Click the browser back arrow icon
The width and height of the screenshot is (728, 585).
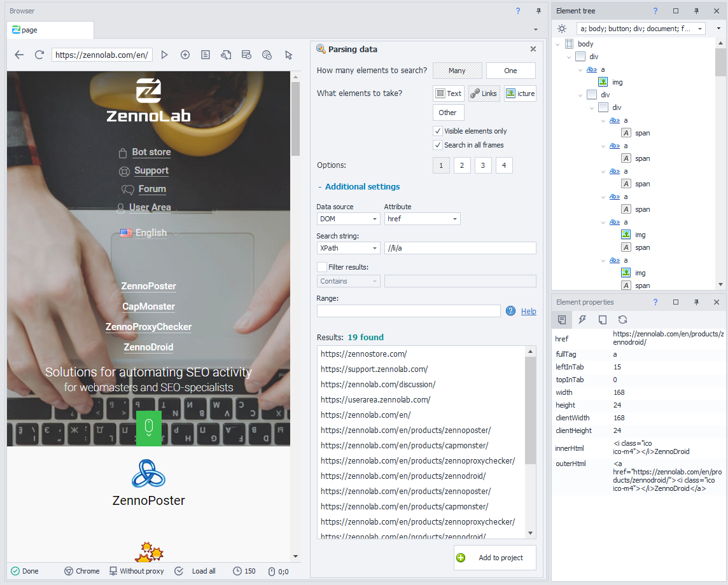click(19, 55)
